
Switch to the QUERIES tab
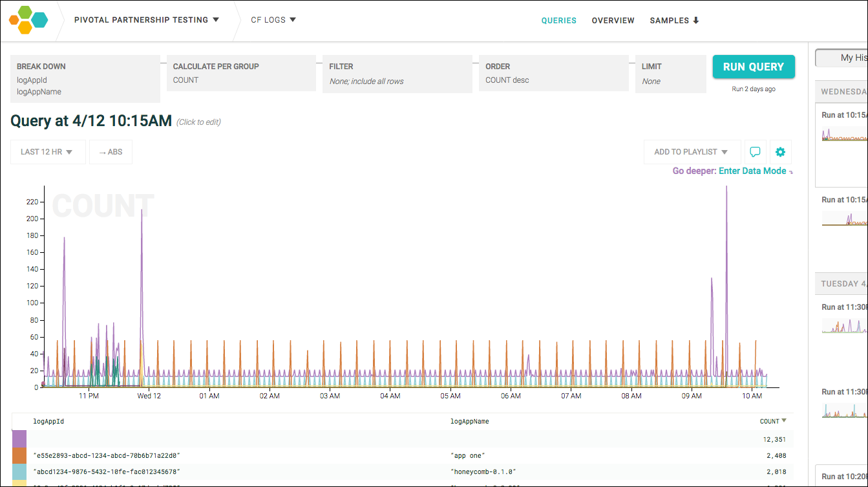coord(559,21)
